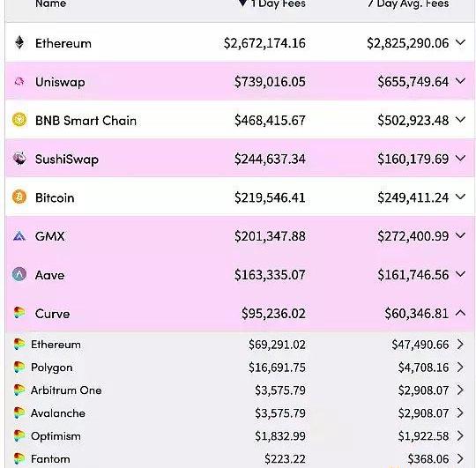Click the Uniswap unicorn icon
The image size is (476, 468).
pyautogui.click(x=19, y=81)
